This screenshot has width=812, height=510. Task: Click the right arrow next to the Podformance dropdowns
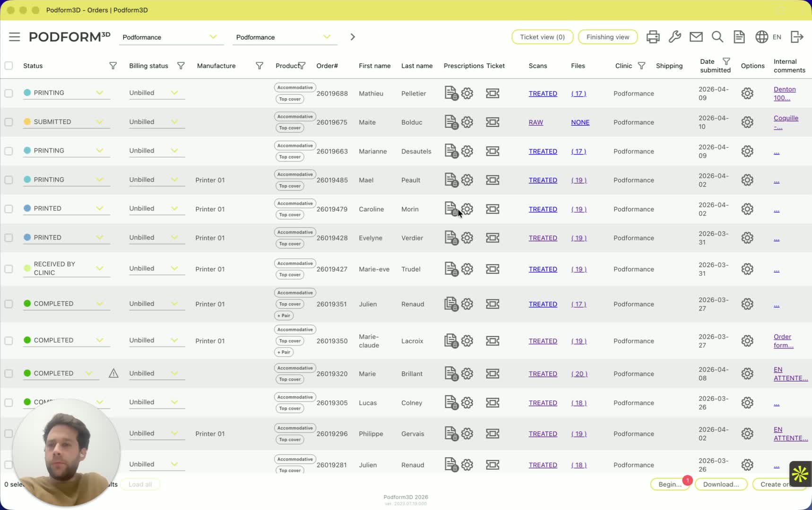[353, 37]
